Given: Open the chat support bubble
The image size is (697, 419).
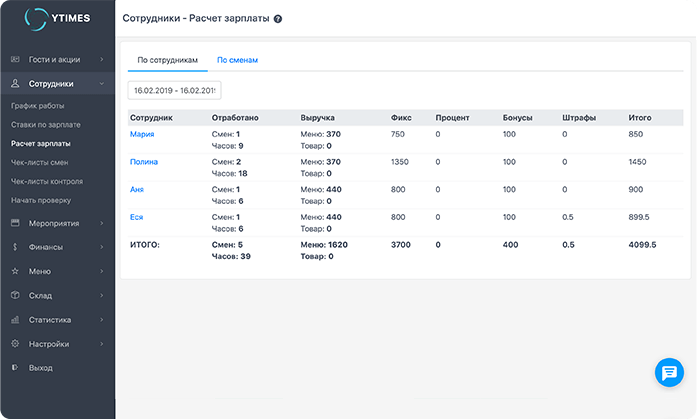Looking at the screenshot, I should click(x=667, y=372).
